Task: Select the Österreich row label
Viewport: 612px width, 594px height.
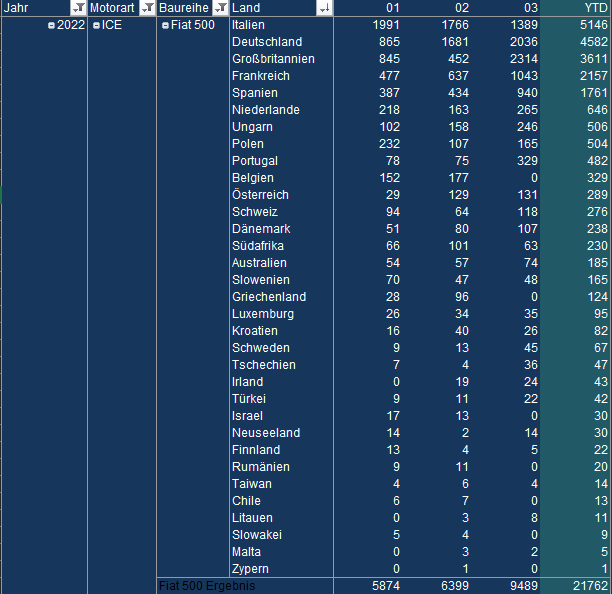Action: click(259, 195)
